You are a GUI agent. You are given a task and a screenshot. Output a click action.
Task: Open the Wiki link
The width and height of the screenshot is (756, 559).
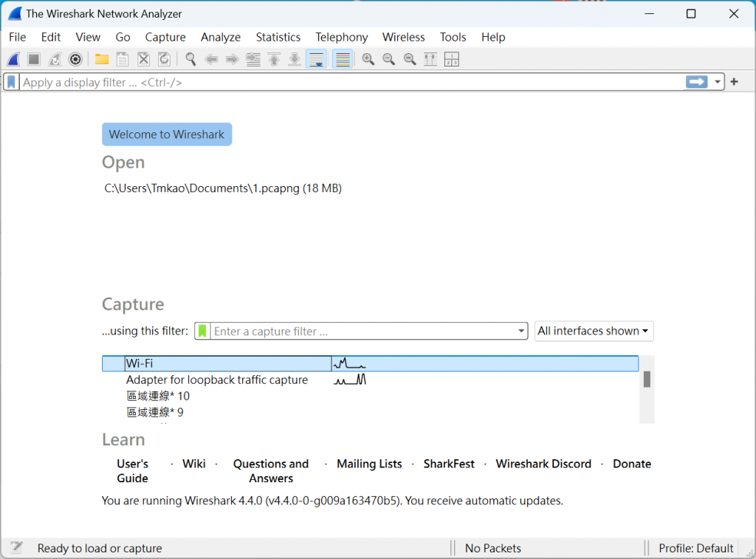[194, 464]
